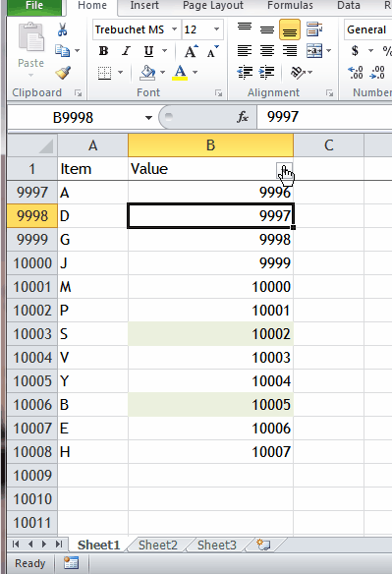Open the Font dialog launcher
392x574 pixels.
218,93
